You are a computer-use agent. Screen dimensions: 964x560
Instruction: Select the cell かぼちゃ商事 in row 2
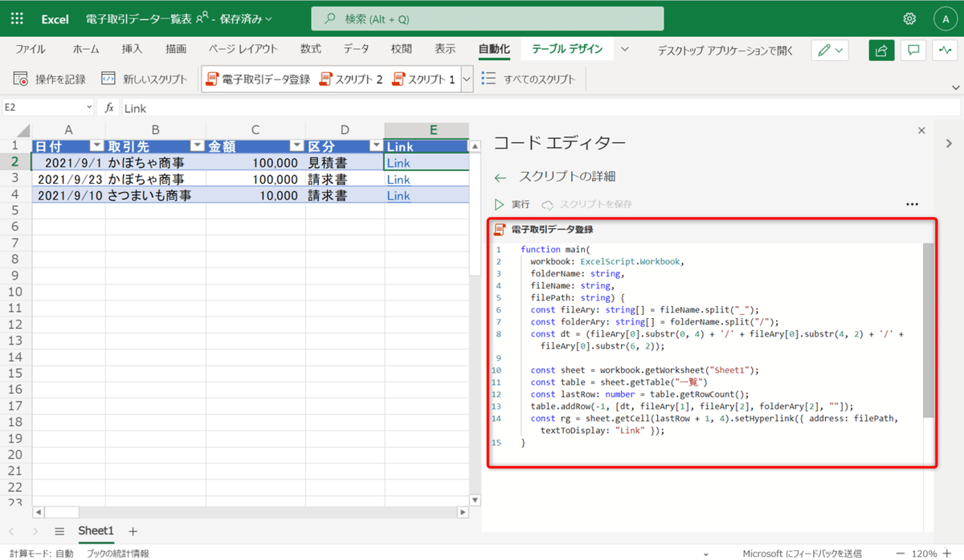[155, 162]
